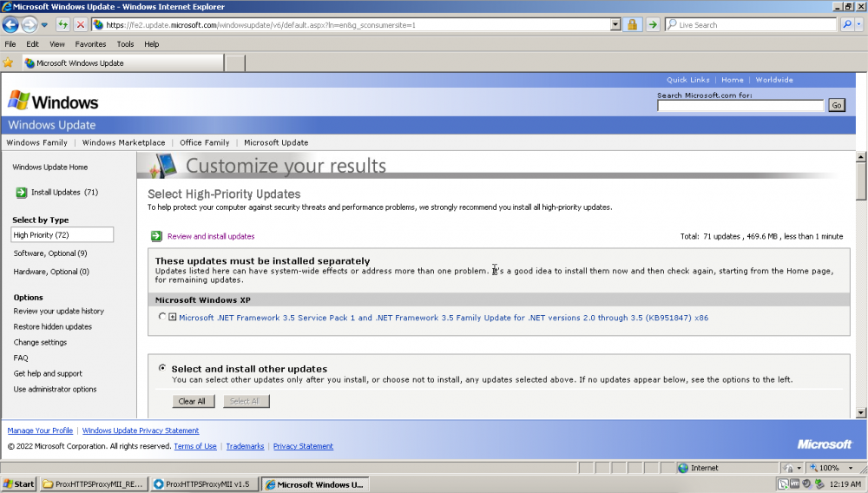The image size is (868, 493).
Task: Open the File menu
Action: (x=10, y=44)
